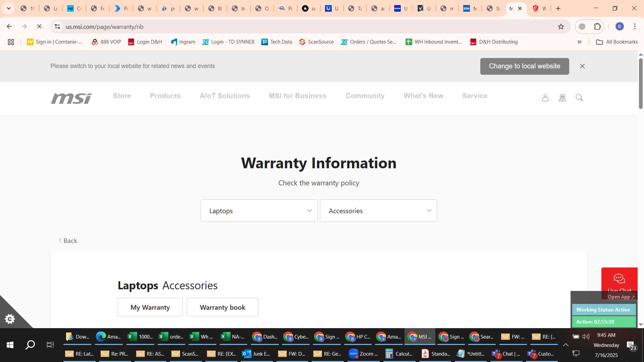Open the Community menu

[x=365, y=96]
